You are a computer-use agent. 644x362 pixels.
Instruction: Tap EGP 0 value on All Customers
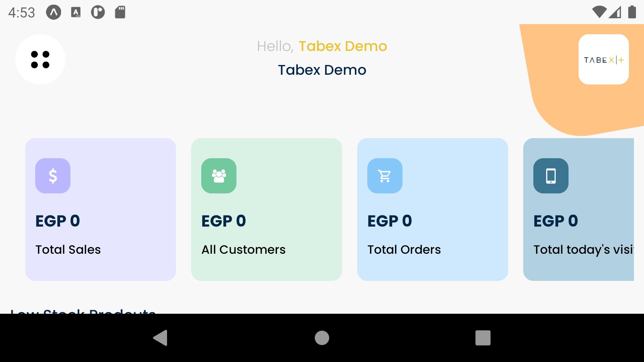tap(224, 221)
